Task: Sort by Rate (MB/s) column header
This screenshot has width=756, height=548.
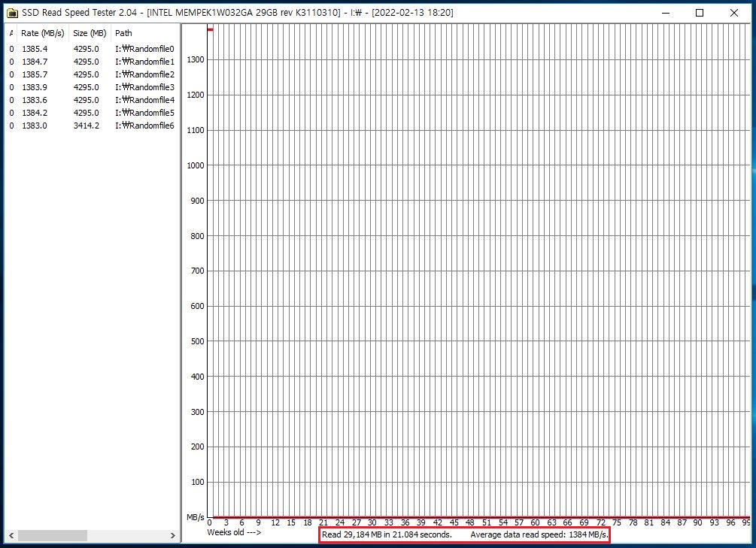Action: point(42,33)
